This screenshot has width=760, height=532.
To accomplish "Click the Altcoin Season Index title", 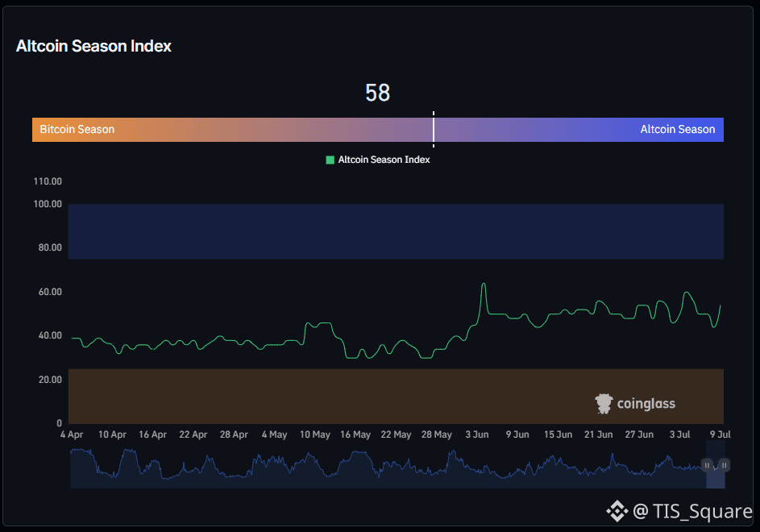I will click(x=93, y=46).
